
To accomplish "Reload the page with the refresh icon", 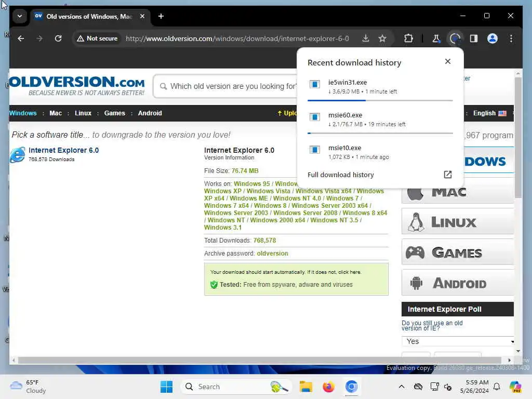I will 58,38.
